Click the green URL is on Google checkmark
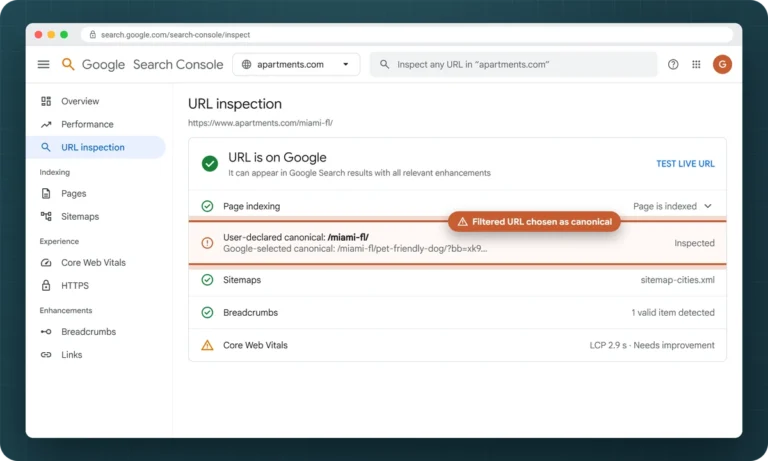 210,164
